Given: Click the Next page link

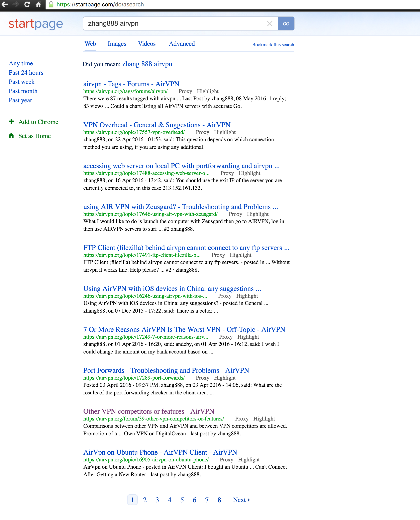Looking at the screenshot, I should pyautogui.click(x=241, y=500).
